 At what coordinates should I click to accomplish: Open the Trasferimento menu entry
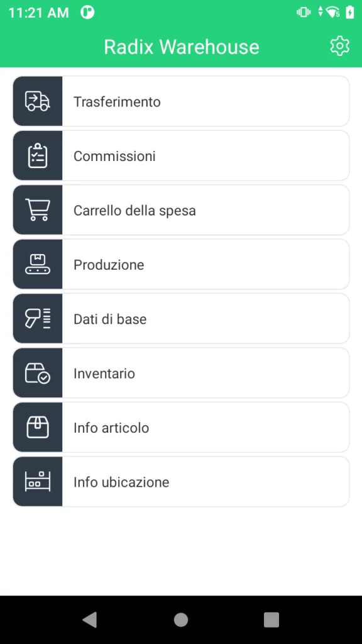181,101
